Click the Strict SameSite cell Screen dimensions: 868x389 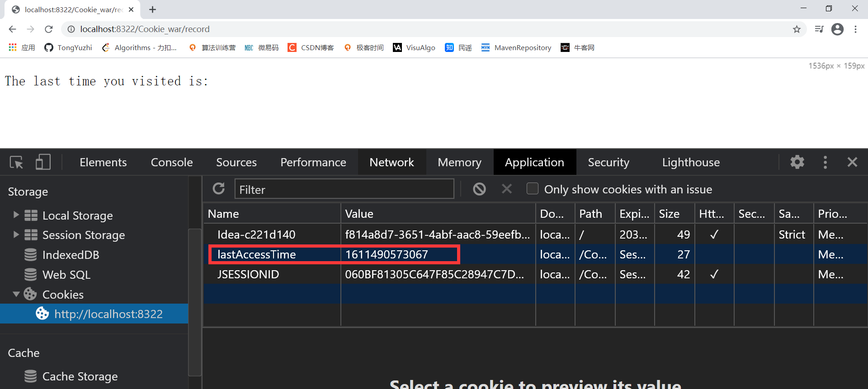tap(793, 234)
